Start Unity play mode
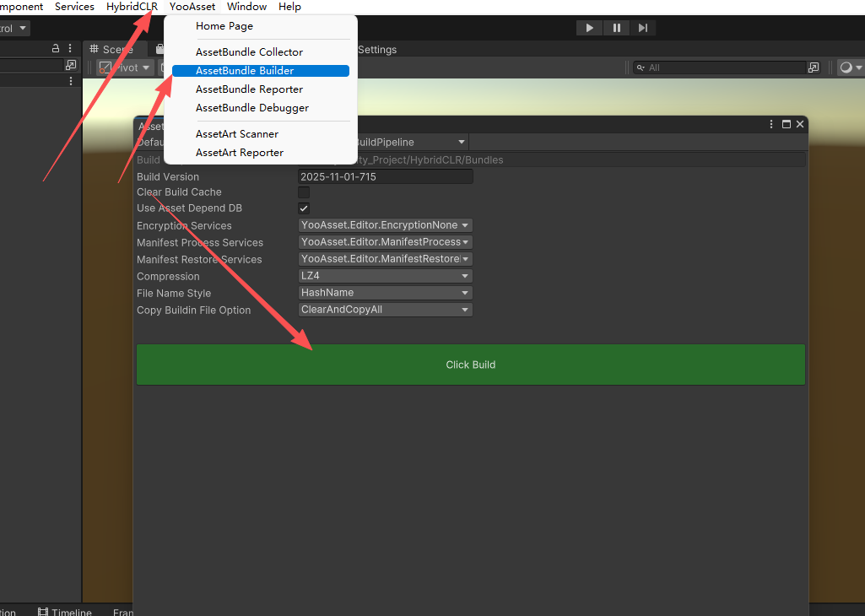865x616 pixels. click(589, 28)
